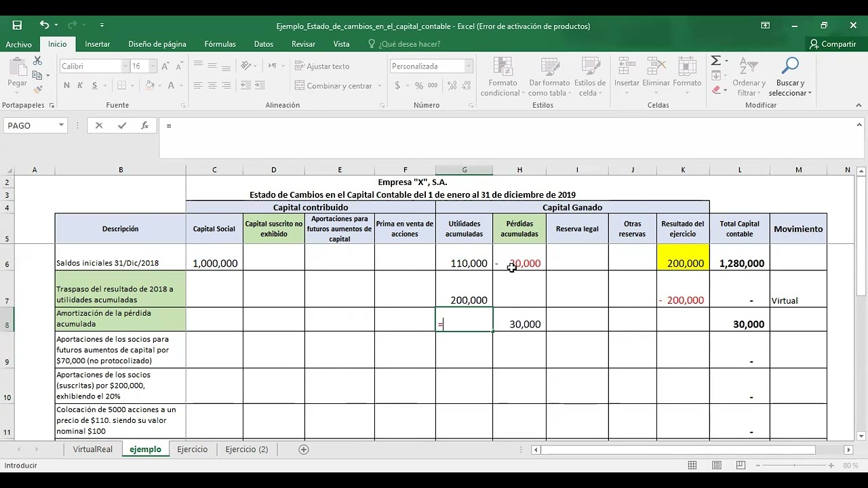Open Estilos de celda dropdown
This screenshot has width=868, height=488.
(x=590, y=77)
